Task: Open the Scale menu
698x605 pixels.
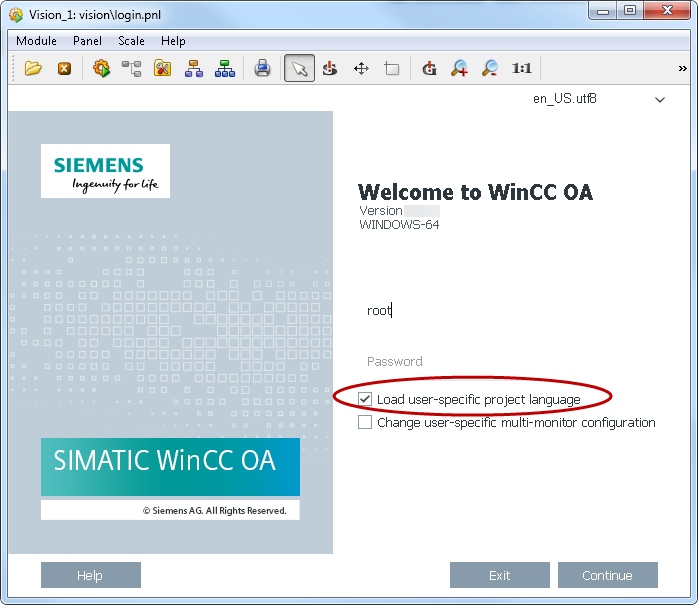Action: [x=131, y=41]
